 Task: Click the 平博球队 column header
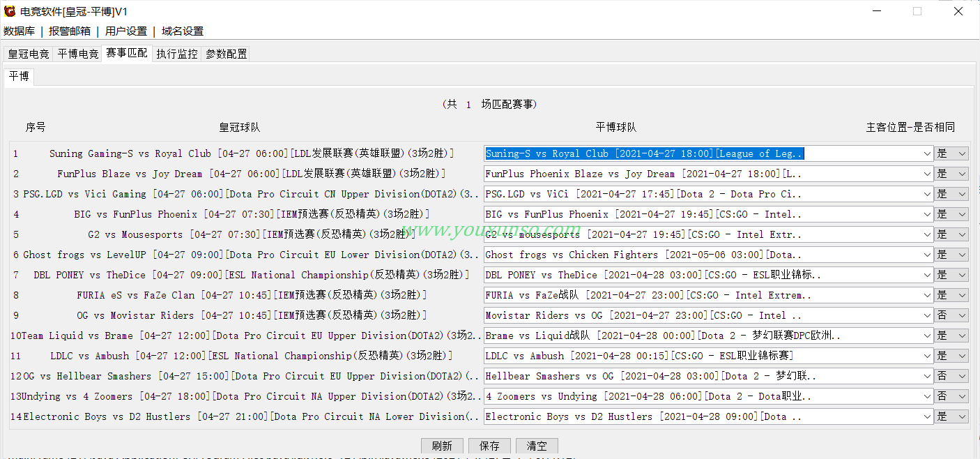[616, 128]
